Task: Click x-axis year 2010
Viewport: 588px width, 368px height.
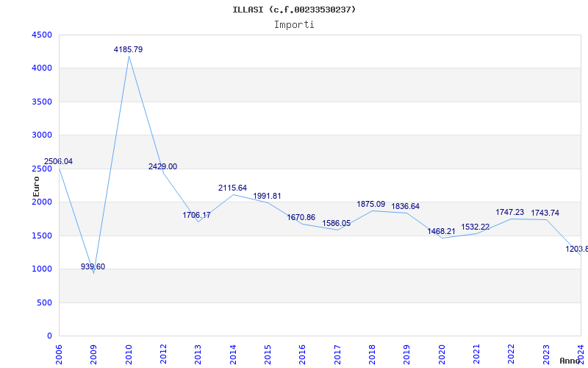Action: point(129,355)
